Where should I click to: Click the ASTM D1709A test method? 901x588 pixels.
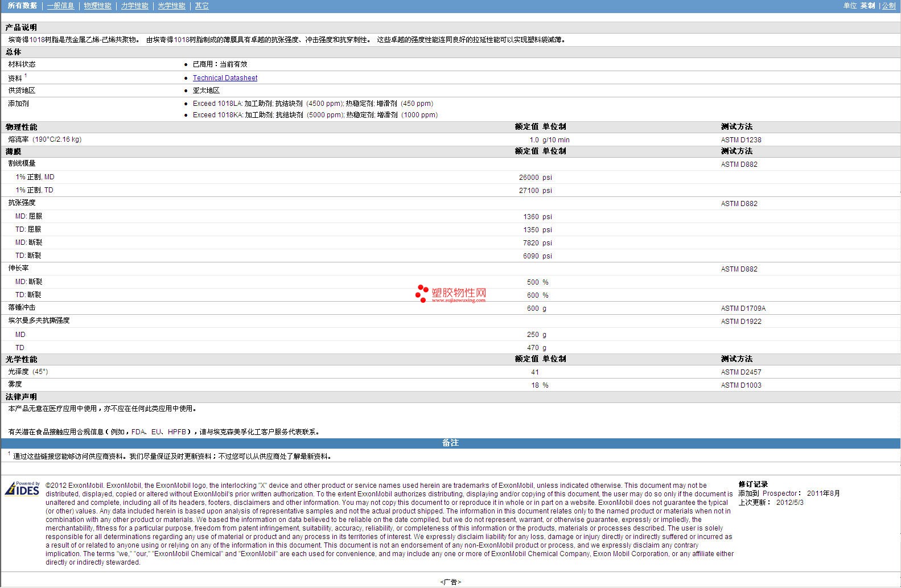(x=743, y=309)
